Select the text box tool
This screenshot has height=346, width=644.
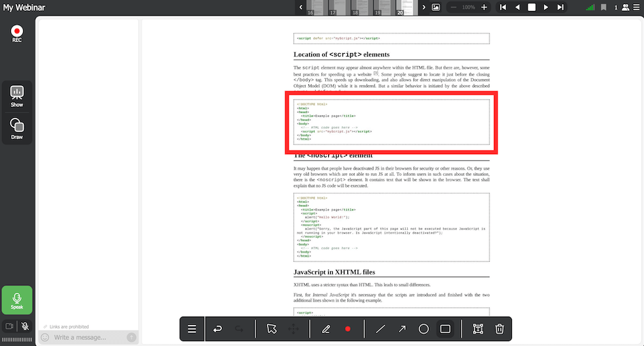pyautogui.click(x=478, y=329)
